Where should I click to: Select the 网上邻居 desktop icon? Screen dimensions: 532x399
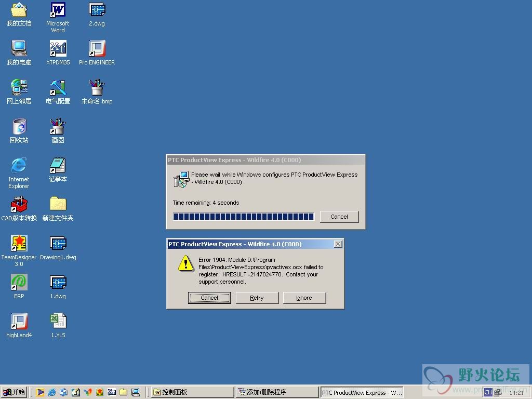pos(19,92)
